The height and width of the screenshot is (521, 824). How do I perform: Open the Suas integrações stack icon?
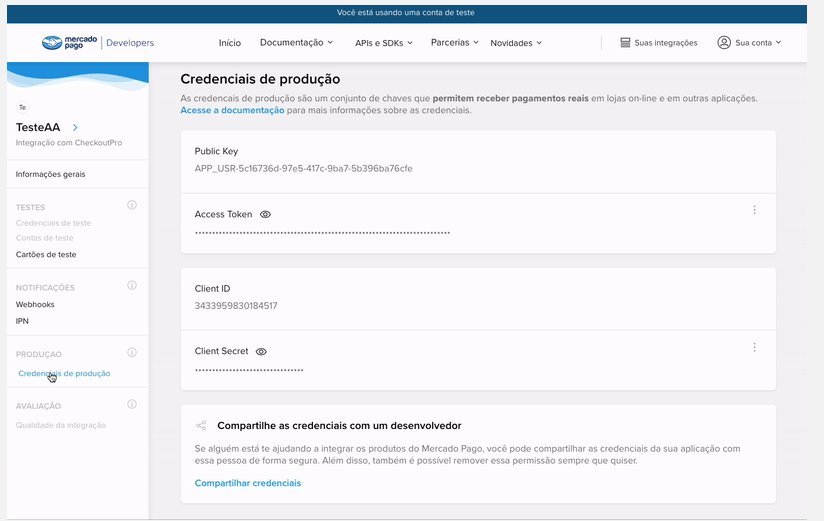point(625,43)
